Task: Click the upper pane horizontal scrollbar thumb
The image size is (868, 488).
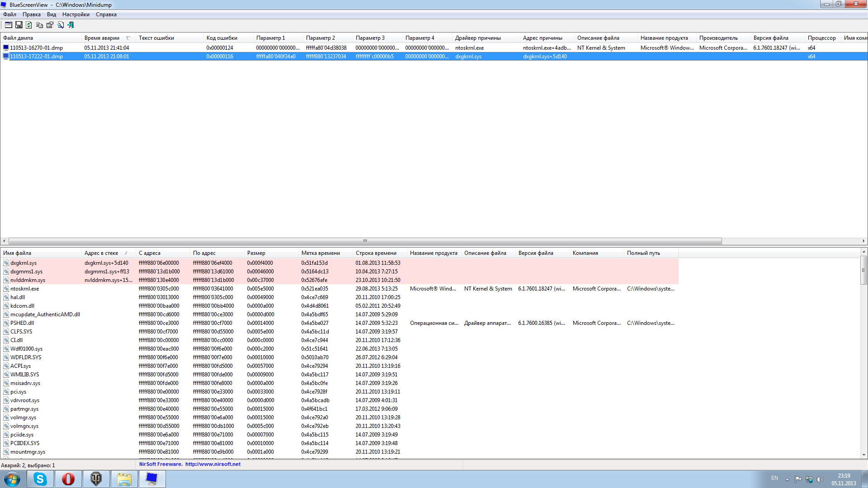Action: tap(365, 241)
